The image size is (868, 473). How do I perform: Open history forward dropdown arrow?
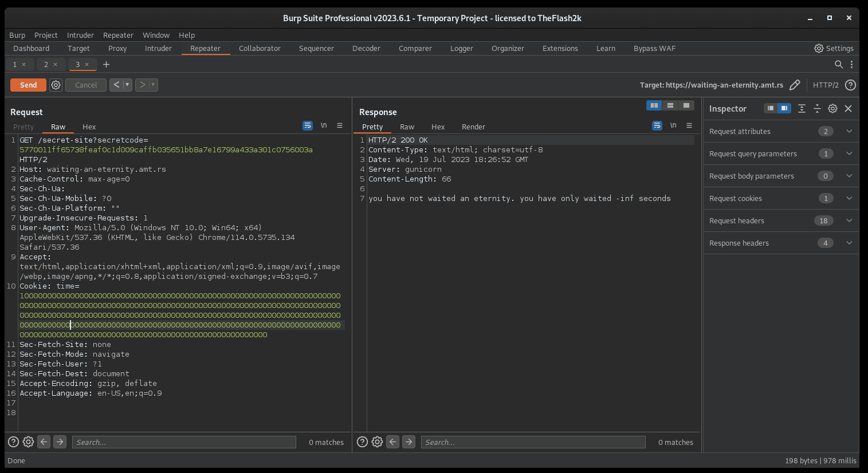pos(153,85)
